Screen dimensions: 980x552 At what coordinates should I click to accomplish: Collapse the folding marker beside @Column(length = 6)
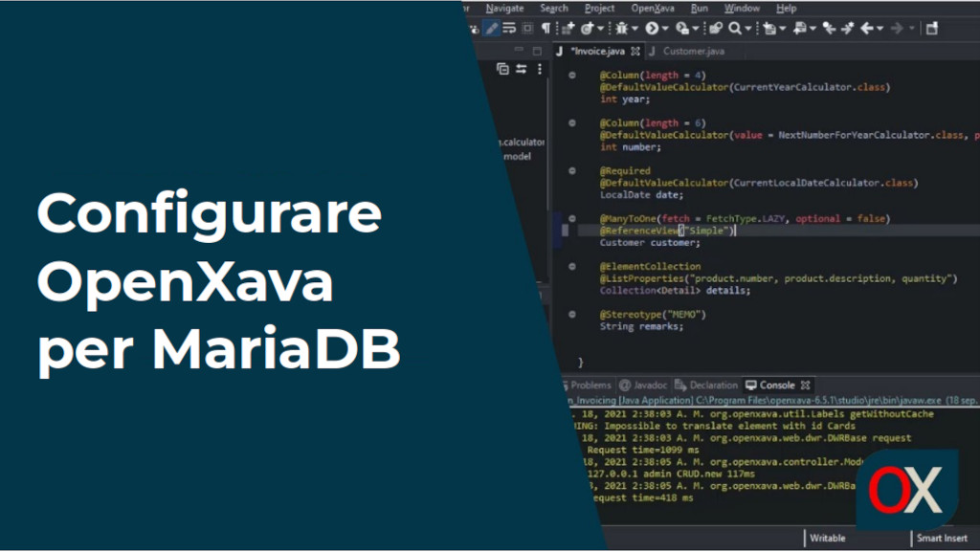point(572,123)
